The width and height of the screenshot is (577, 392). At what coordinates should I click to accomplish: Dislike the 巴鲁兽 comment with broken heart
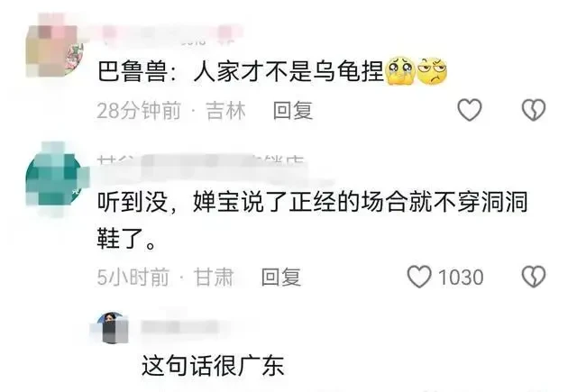[534, 110]
